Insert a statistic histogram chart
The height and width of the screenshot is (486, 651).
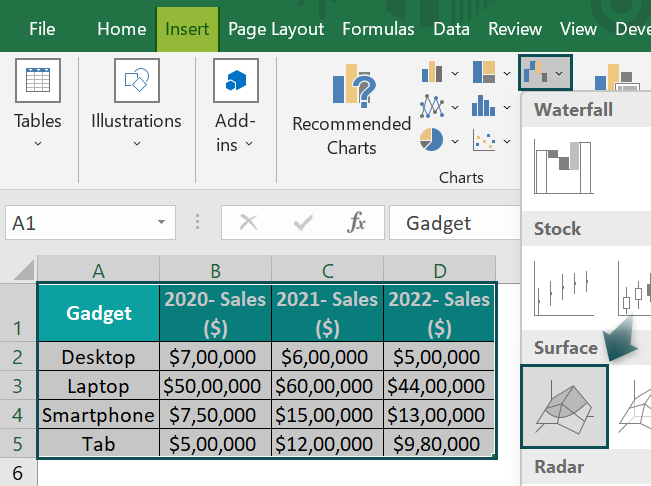point(483,107)
